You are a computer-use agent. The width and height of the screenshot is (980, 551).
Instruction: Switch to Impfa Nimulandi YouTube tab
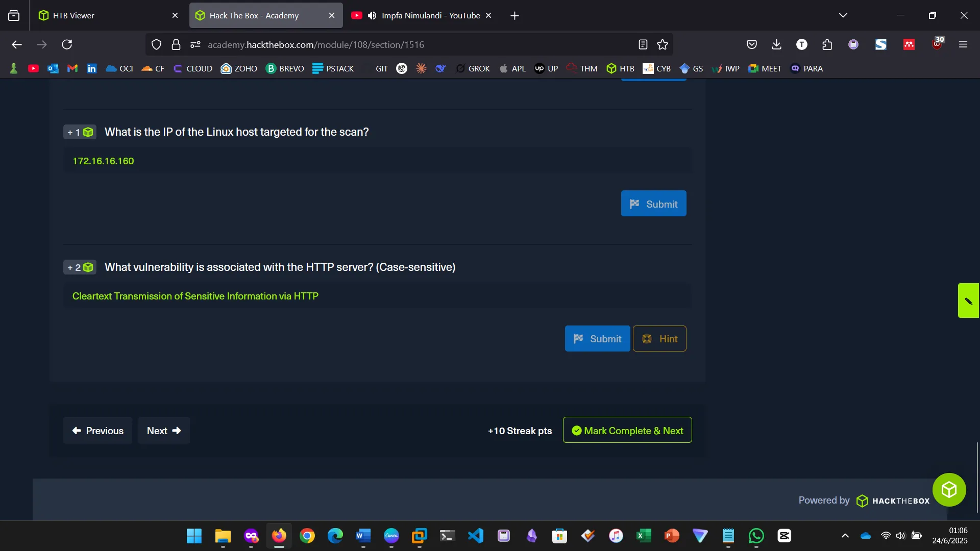(430, 16)
